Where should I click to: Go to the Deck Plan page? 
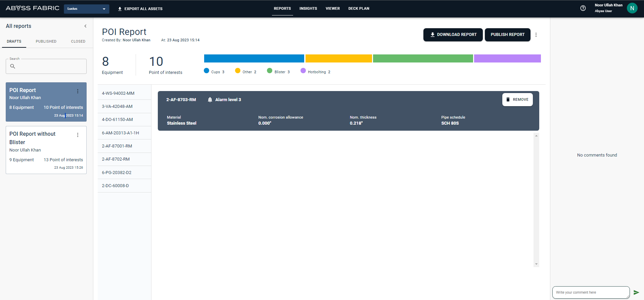359,9
